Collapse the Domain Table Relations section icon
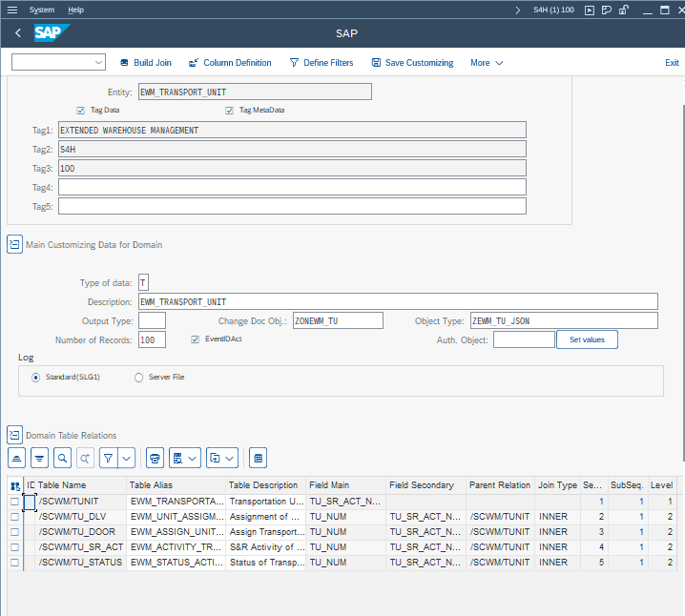 point(14,435)
